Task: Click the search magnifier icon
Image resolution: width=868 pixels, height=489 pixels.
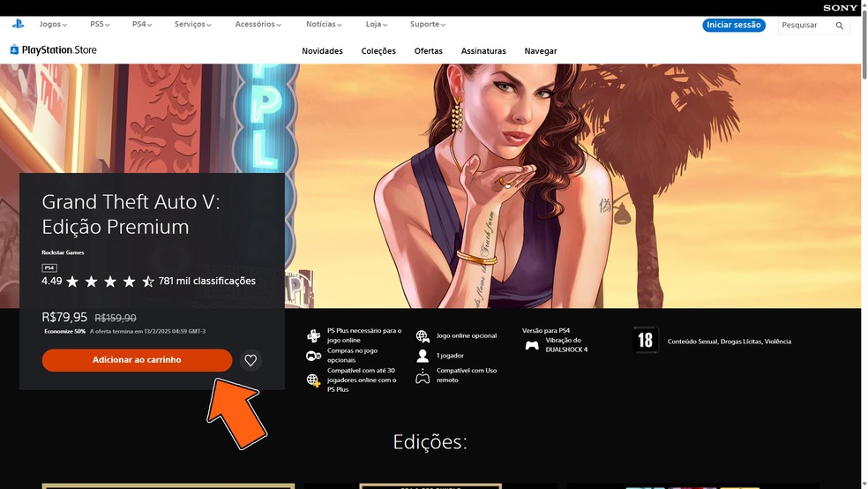Action: coord(839,26)
